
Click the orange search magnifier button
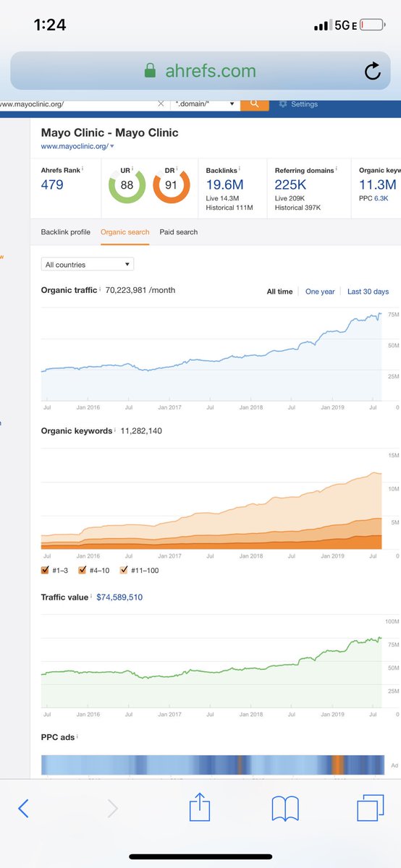click(x=254, y=104)
